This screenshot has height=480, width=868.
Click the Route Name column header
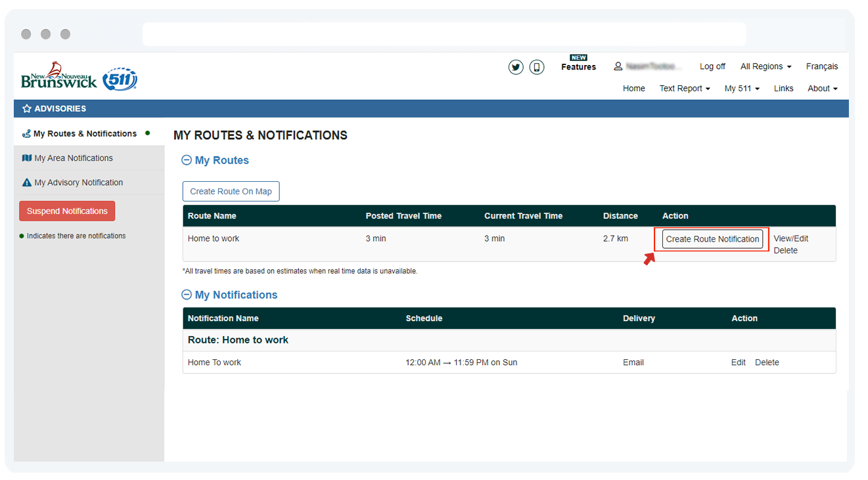212,215
